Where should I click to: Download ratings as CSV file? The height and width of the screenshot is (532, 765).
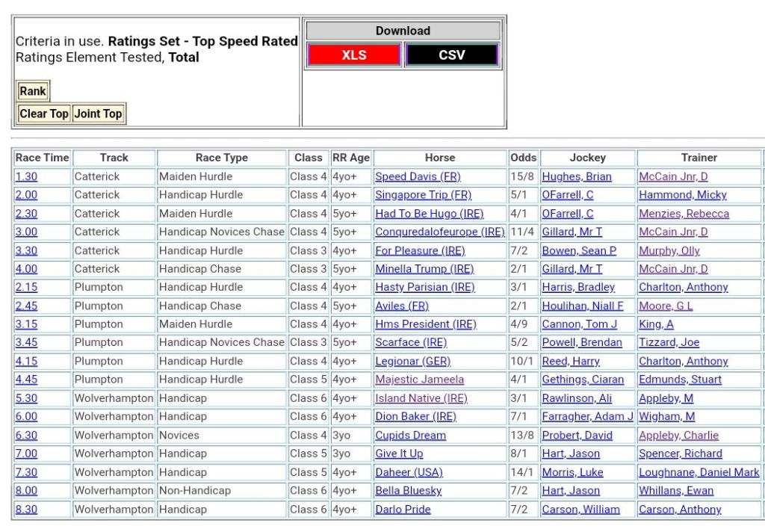[451, 55]
